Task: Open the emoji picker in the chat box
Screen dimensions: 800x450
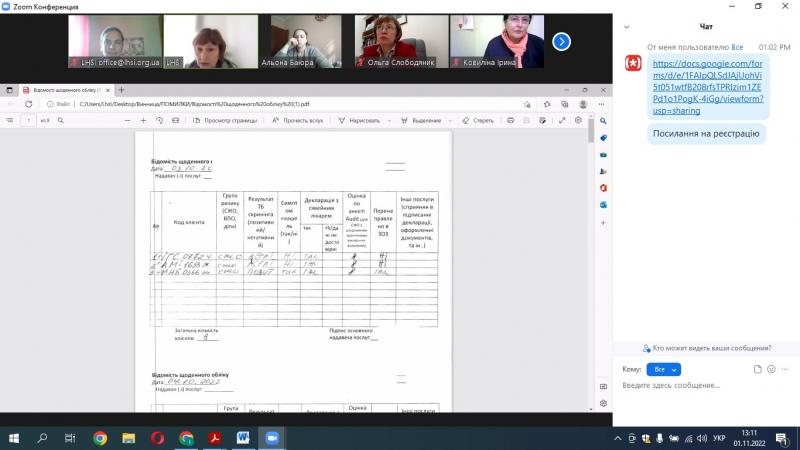Action: pos(772,369)
